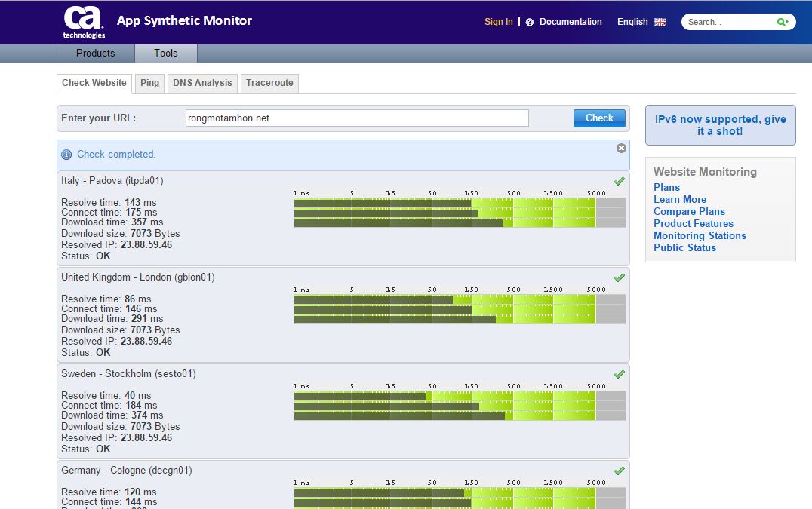This screenshot has width=812, height=509.
Task: Open the Traceroute tab
Action: click(269, 83)
